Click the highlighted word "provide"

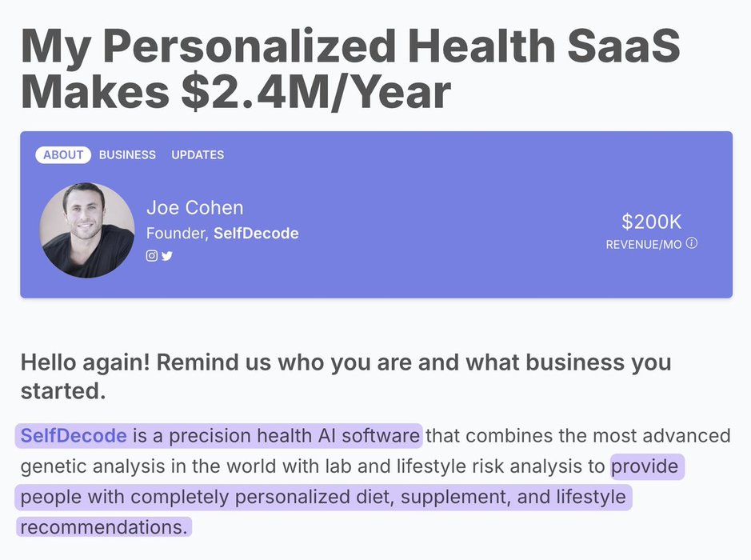645,466
